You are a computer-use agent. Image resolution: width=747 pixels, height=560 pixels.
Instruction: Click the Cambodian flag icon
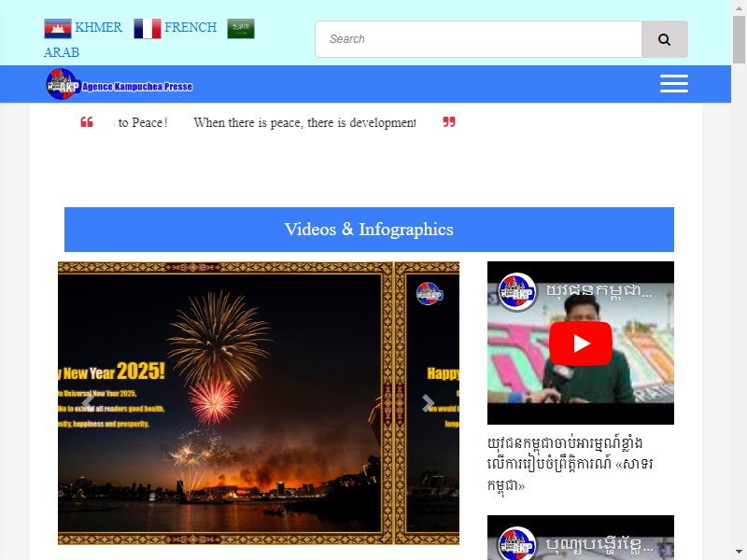(58, 28)
